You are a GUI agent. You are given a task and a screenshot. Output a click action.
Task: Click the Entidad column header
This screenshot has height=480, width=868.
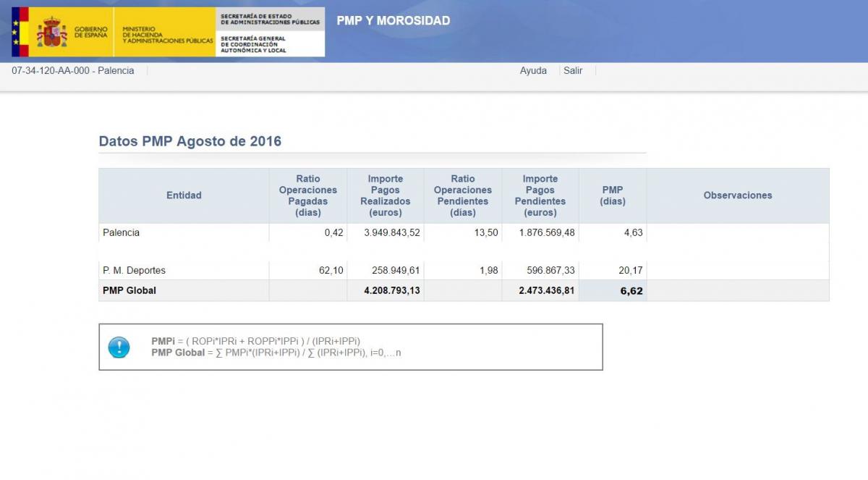point(184,195)
